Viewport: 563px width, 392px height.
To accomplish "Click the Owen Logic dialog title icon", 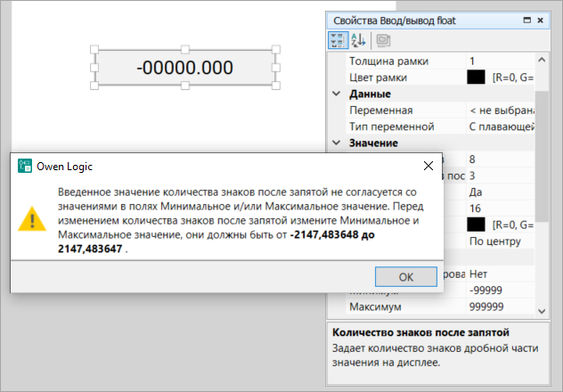I will 25,166.
